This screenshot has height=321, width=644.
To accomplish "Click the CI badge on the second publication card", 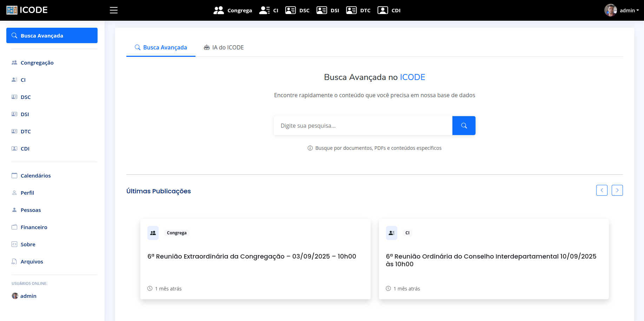I will (407, 233).
